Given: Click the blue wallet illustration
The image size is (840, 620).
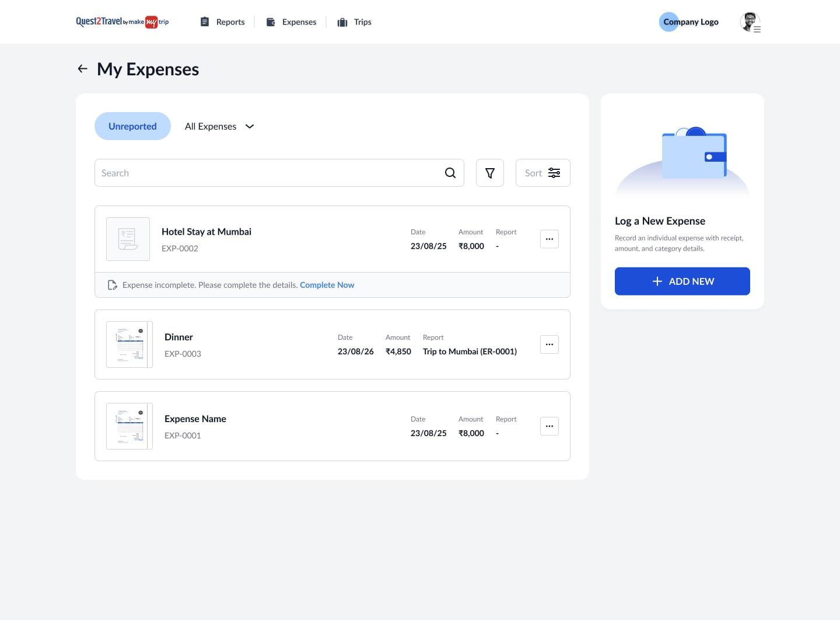Looking at the screenshot, I should [x=694, y=153].
